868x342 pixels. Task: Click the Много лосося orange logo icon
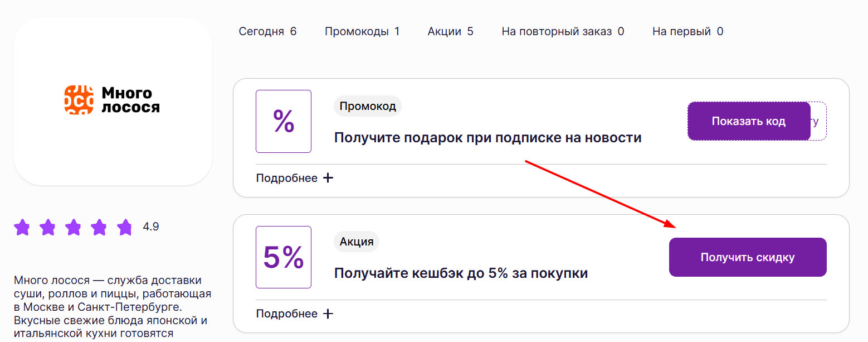pyautogui.click(x=79, y=100)
